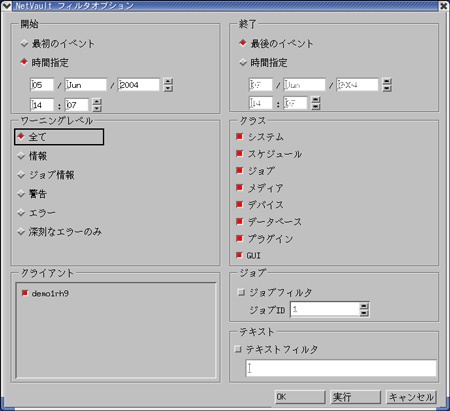Click the キャンセル button
Screen dimensions: 450x411
411,397
